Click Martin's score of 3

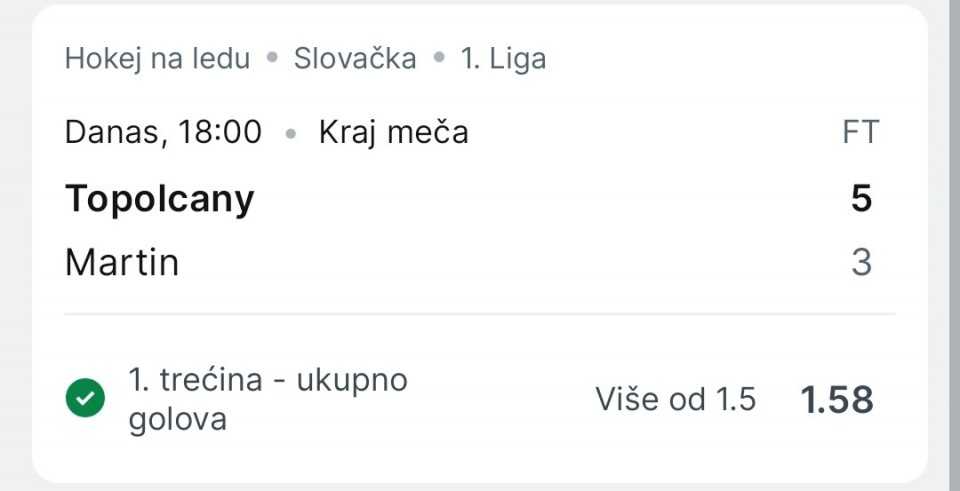pyautogui.click(x=861, y=263)
